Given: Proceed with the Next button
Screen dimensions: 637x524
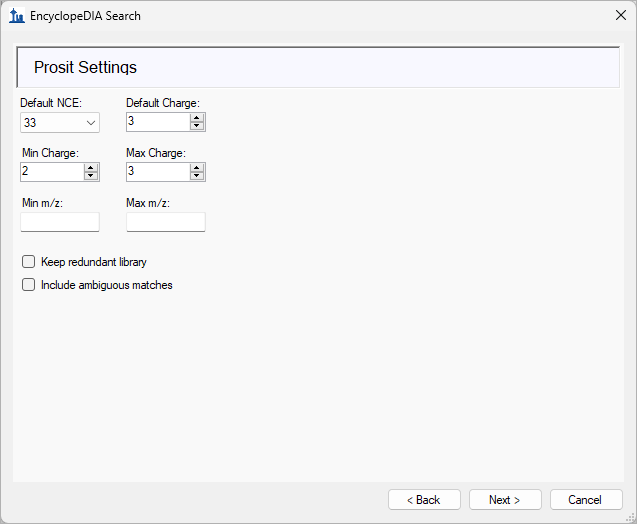Looking at the screenshot, I should 505,500.
